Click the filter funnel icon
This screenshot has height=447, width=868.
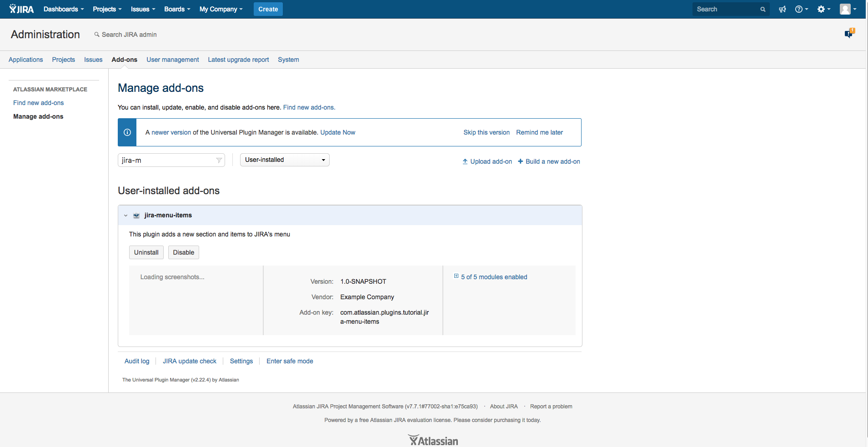[219, 160]
